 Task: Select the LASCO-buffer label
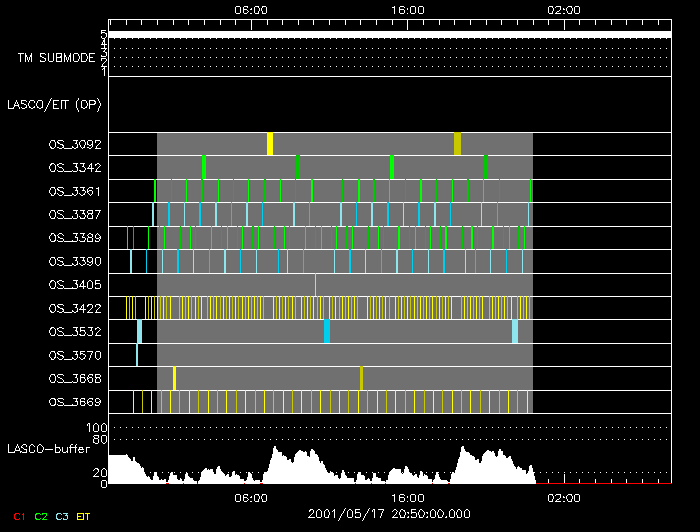coord(50,448)
